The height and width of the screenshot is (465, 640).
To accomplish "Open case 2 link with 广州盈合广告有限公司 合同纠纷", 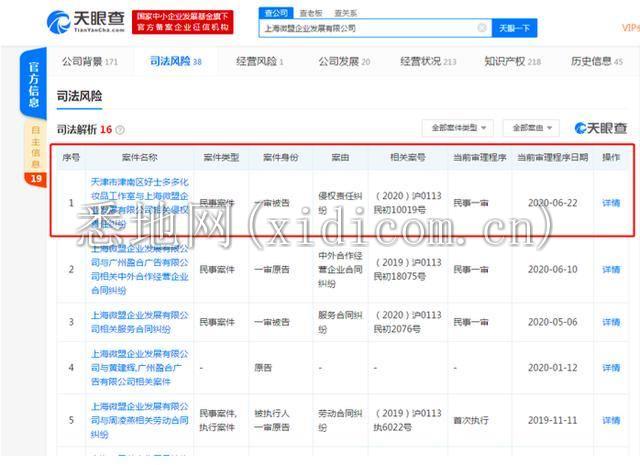I will tap(140, 269).
